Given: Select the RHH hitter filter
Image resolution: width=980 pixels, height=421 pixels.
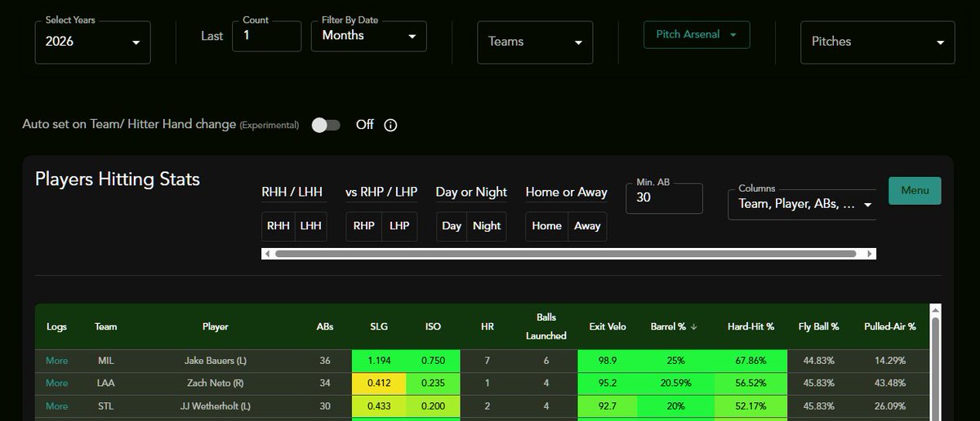Looking at the screenshot, I should point(278,226).
